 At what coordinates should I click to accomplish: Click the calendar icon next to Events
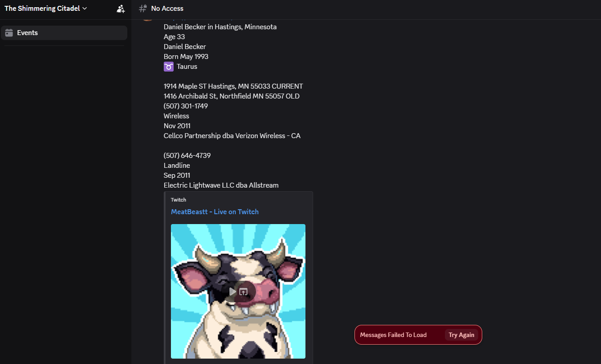tap(9, 33)
